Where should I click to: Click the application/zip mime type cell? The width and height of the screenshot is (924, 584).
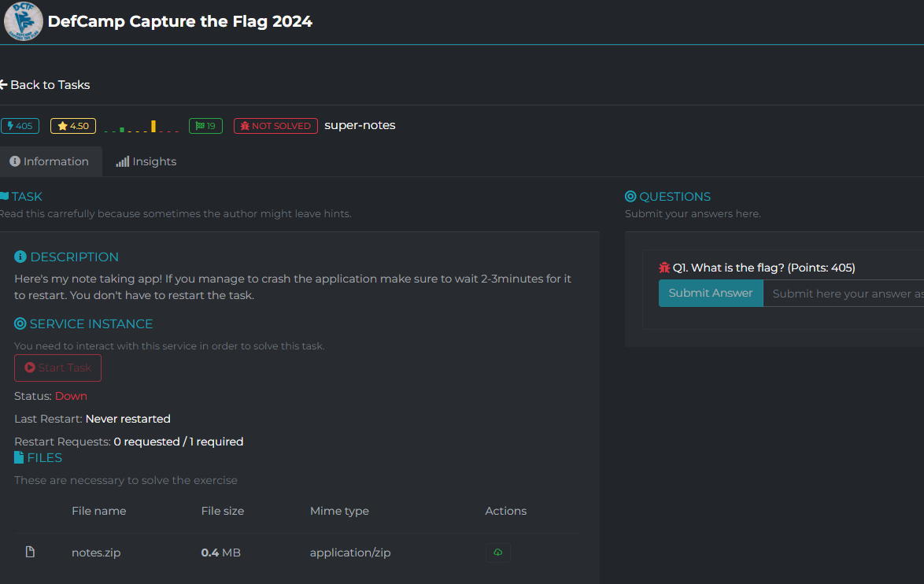click(x=350, y=553)
